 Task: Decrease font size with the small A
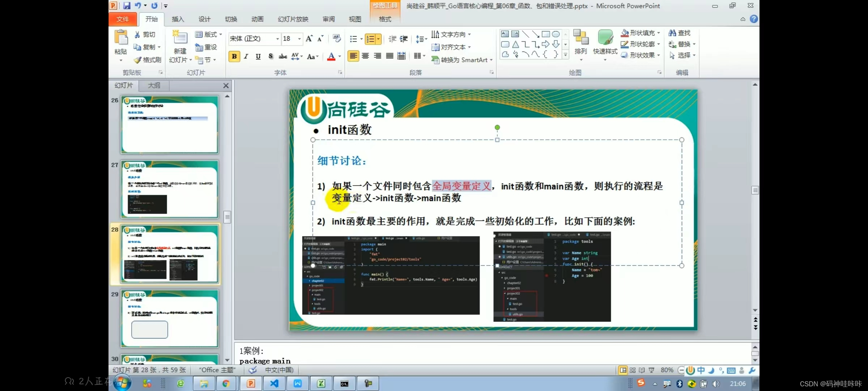coord(320,38)
